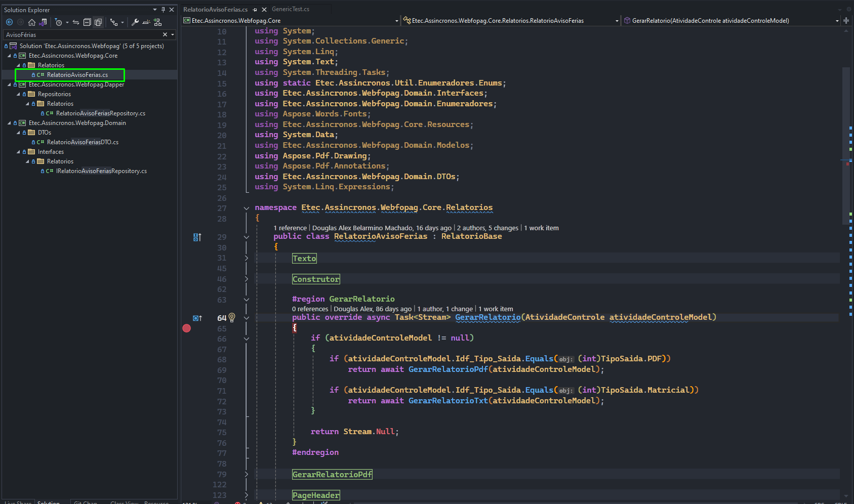
Task: Click Sync with Active Document arrows
Action: (76, 22)
